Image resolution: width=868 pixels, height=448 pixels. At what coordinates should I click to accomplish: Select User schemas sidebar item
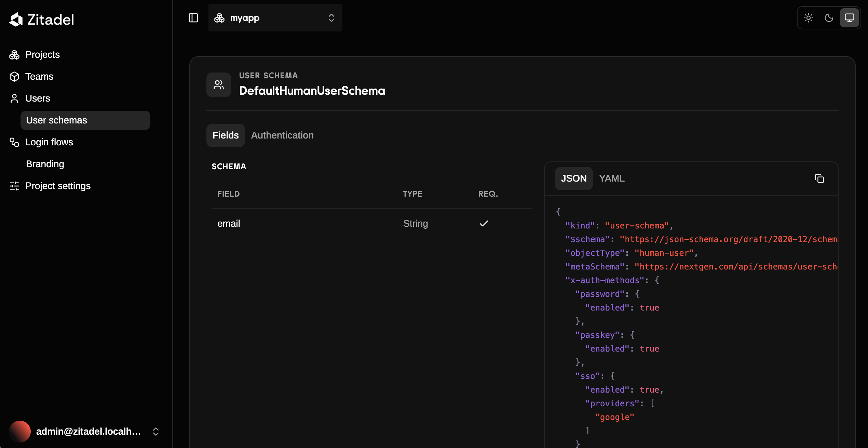click(x=85, y=120)
